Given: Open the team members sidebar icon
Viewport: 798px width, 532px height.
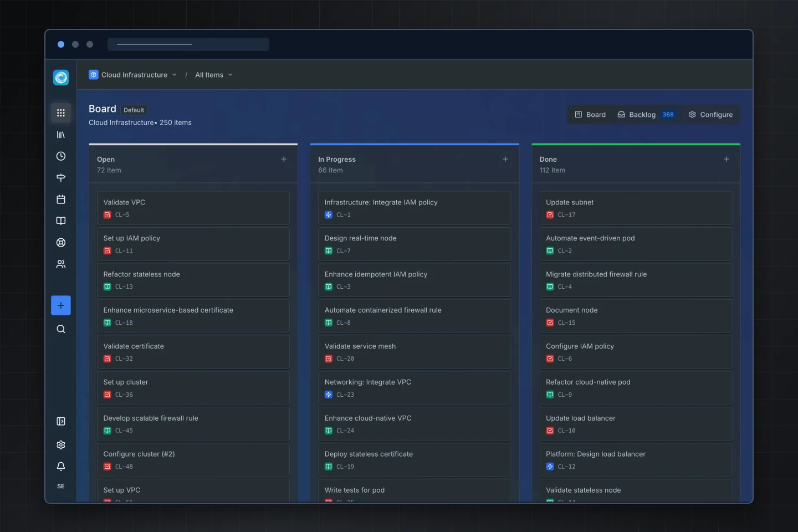Looking at the screenshot, I should click(61, 264).
